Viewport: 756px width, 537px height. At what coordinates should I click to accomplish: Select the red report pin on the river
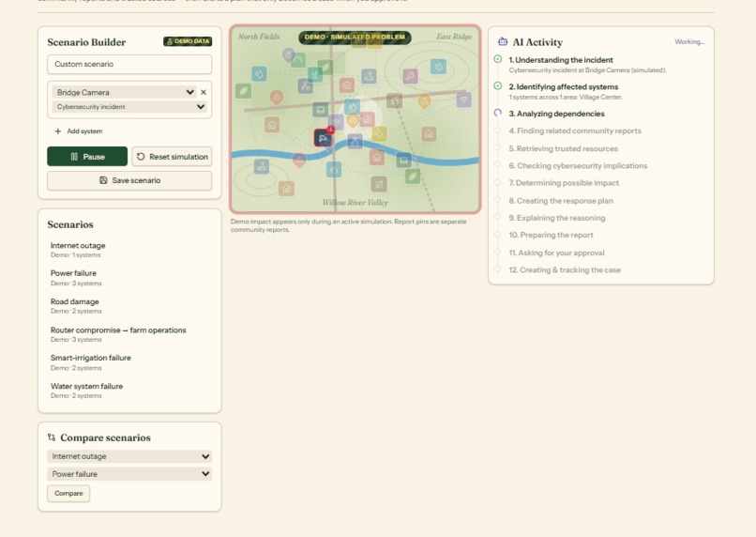tap(299, 161)
